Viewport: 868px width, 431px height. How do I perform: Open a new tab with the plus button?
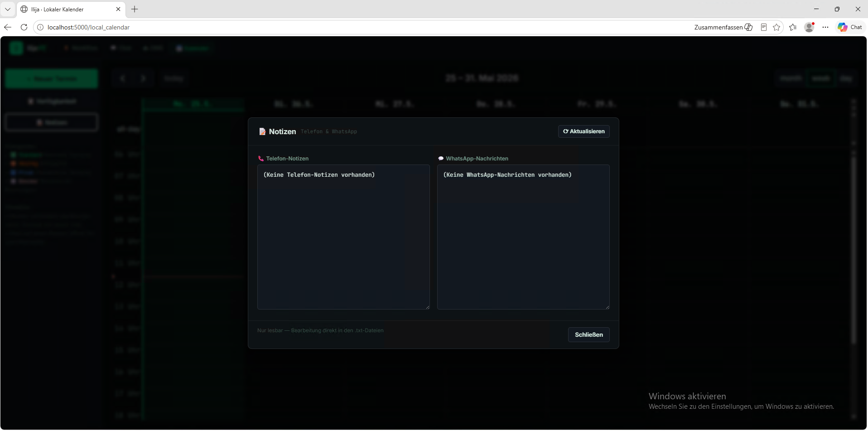click(x=135, y=9)
